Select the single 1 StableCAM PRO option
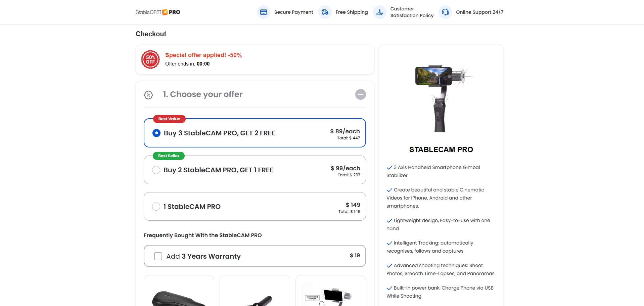This screenshot has height=306, width=644. 156,207
